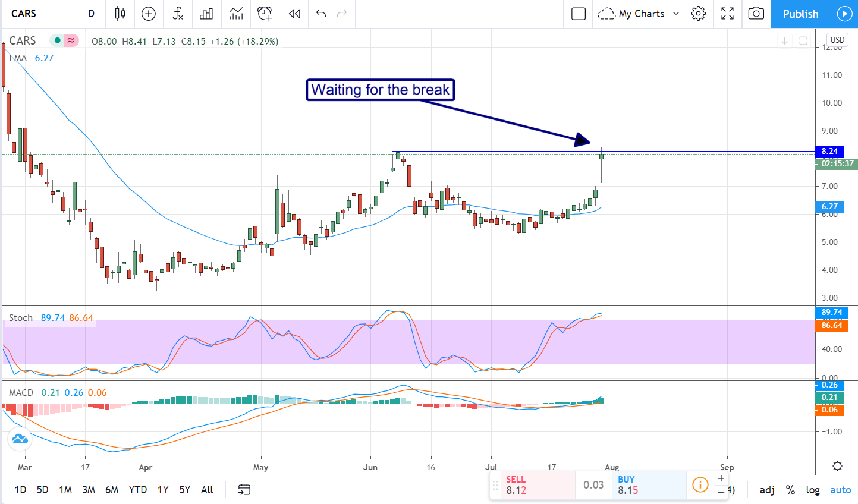Select the YTD time range
The width and height of the screenshot is (858, 504).
[137, 490]
